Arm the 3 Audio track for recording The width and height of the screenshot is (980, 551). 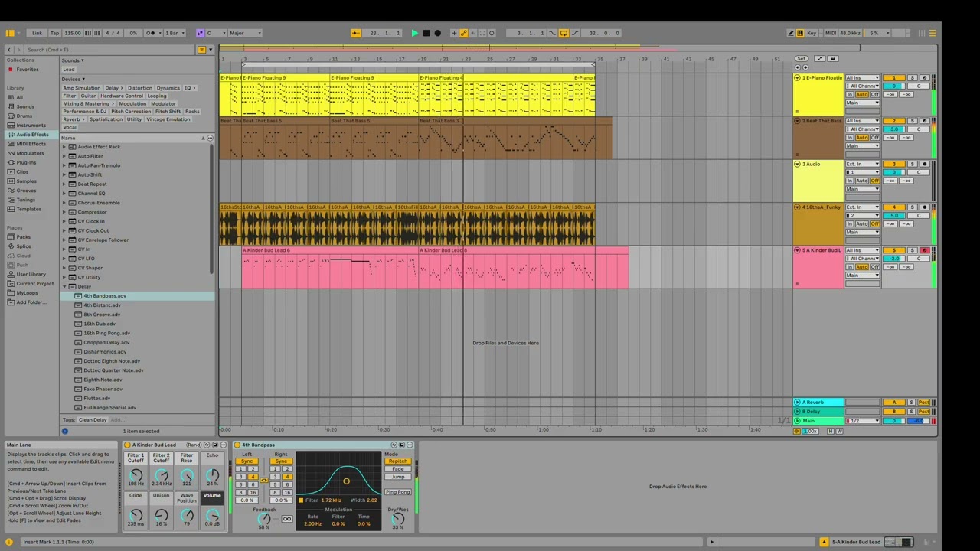point(924,165)
